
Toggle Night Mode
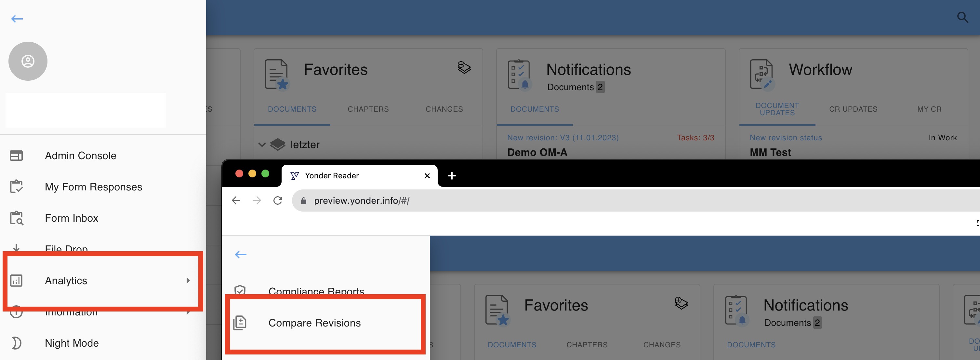[72, 343]
